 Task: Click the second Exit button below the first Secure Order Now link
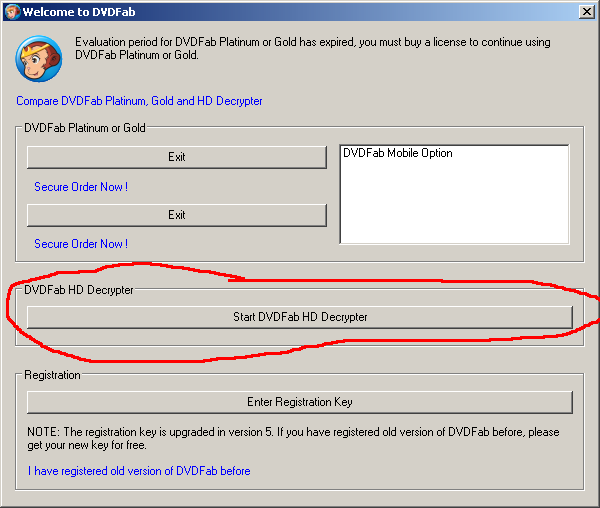coord(177,215)
